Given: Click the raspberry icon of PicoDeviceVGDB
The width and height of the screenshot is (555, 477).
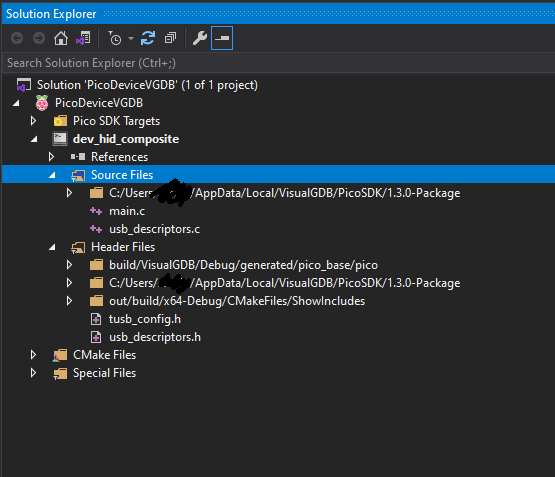Looking at the screenshot, I should (42, 103).
